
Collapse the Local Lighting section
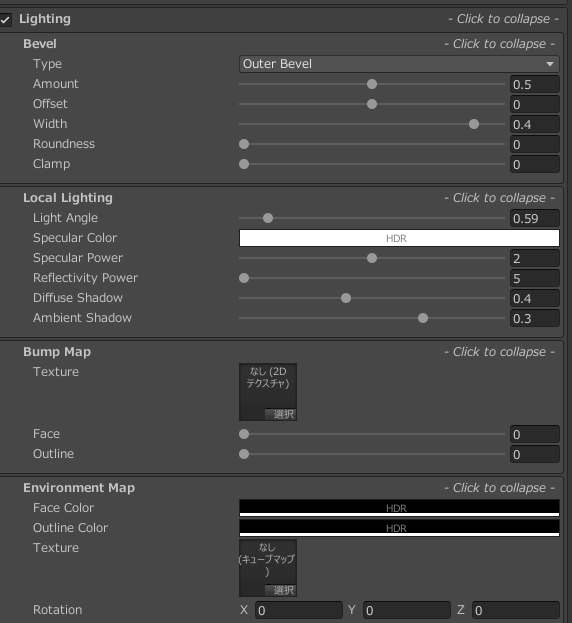pos(499,198)
